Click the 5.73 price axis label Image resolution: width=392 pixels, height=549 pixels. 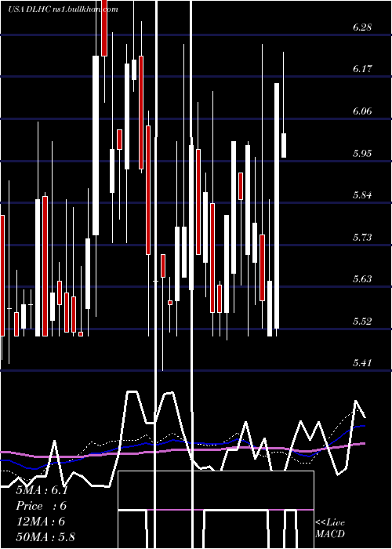362,238
